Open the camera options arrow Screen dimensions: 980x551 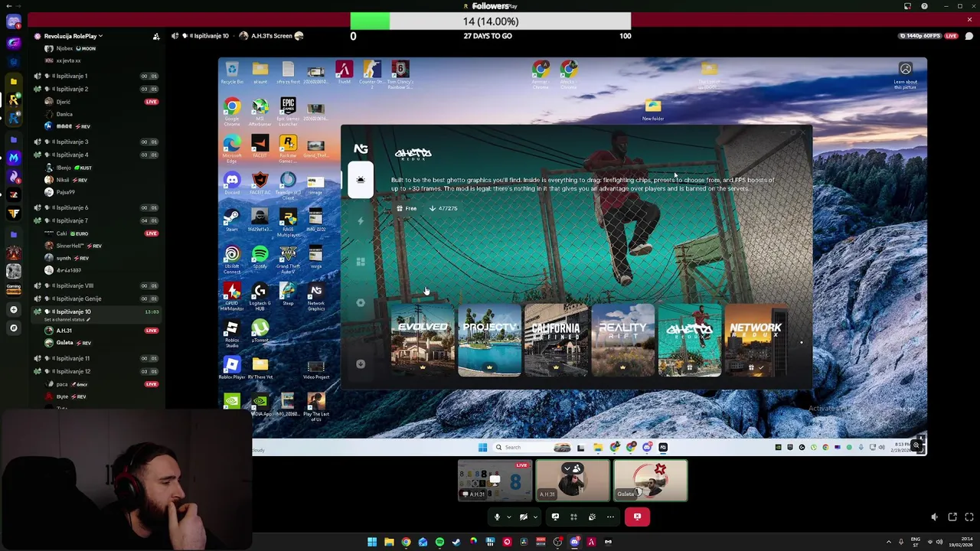535,517
